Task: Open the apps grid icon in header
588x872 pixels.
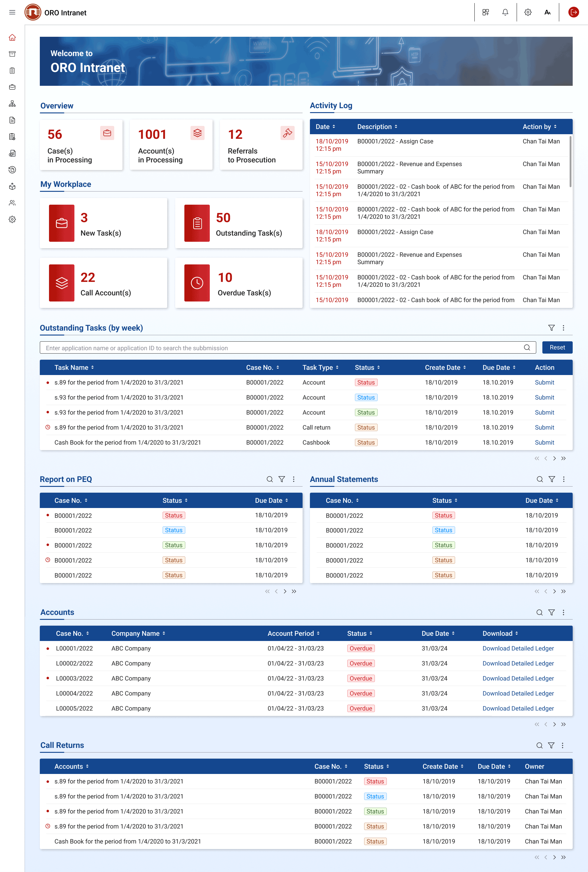Action: (x=486, y=12)
